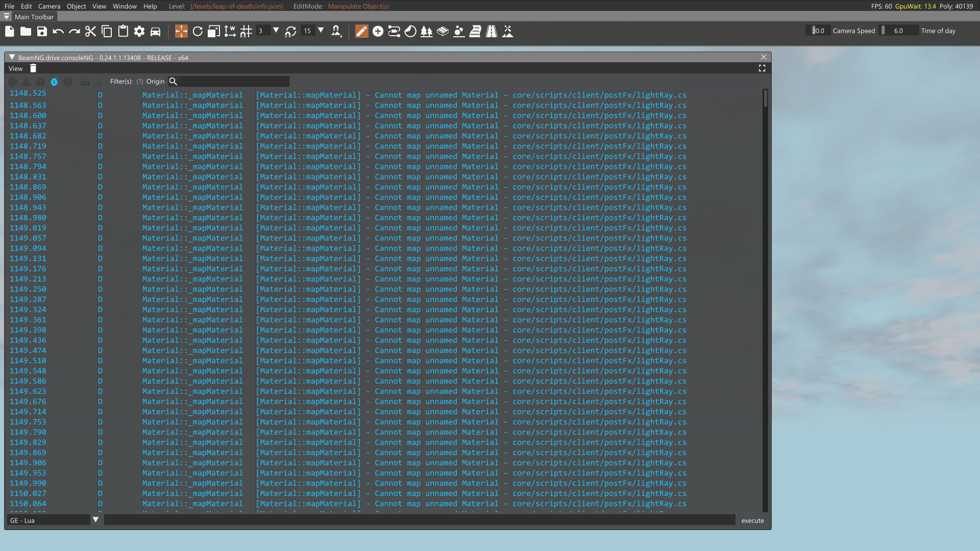Click the log line at 1148.563
This screenshot has width=980, height=551.
(x=348, y=106)
